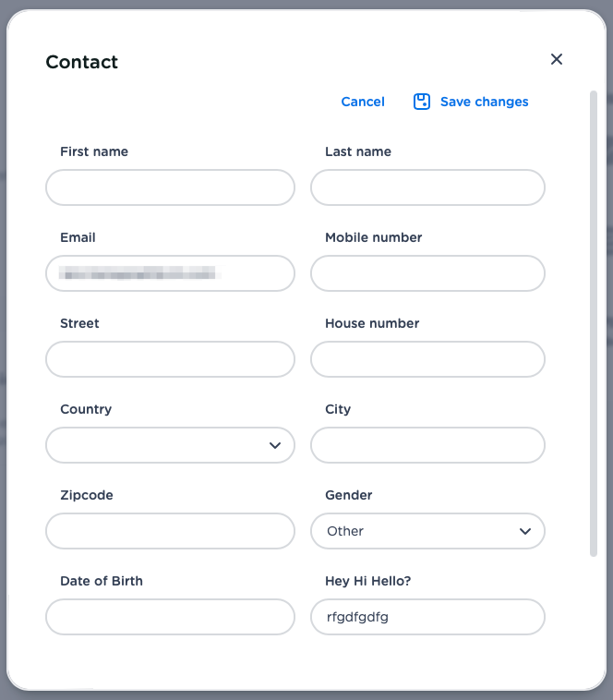Focus the First name input field

point(170,187)
